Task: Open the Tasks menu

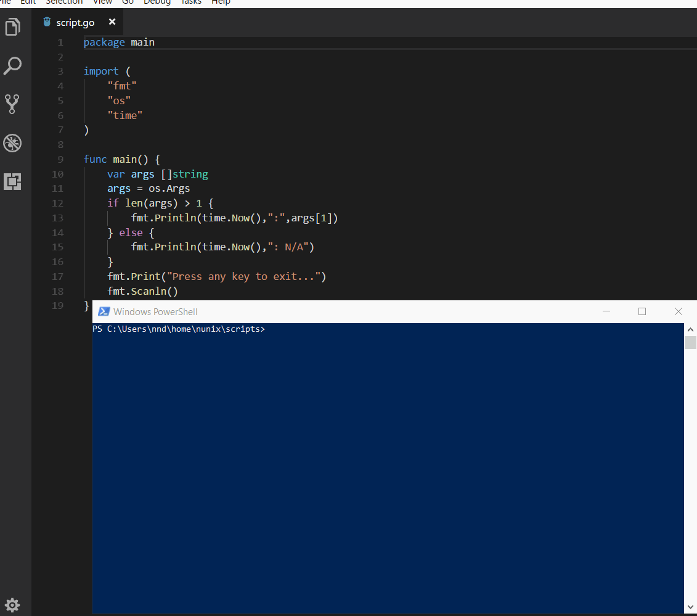Action: [x=190, y=2]
